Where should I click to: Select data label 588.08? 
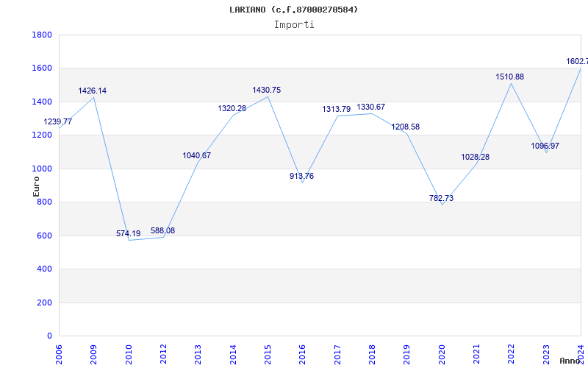[x=162, y=230]
